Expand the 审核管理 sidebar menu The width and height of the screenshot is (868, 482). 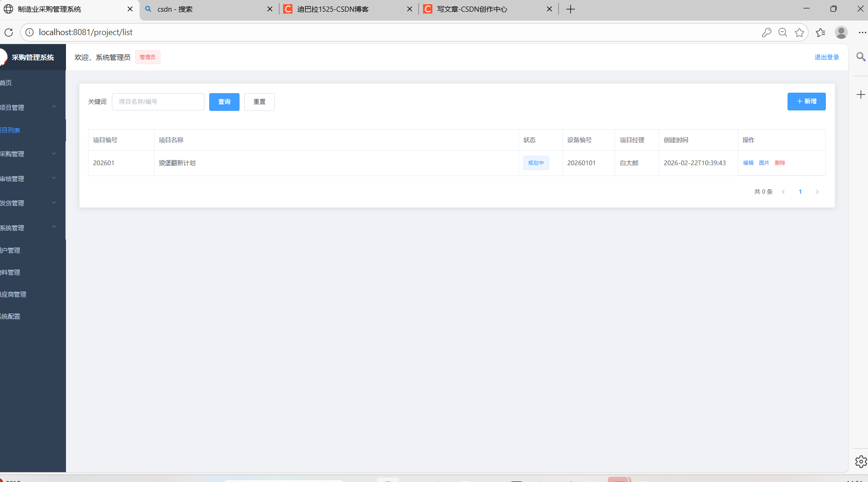[33, 179]
